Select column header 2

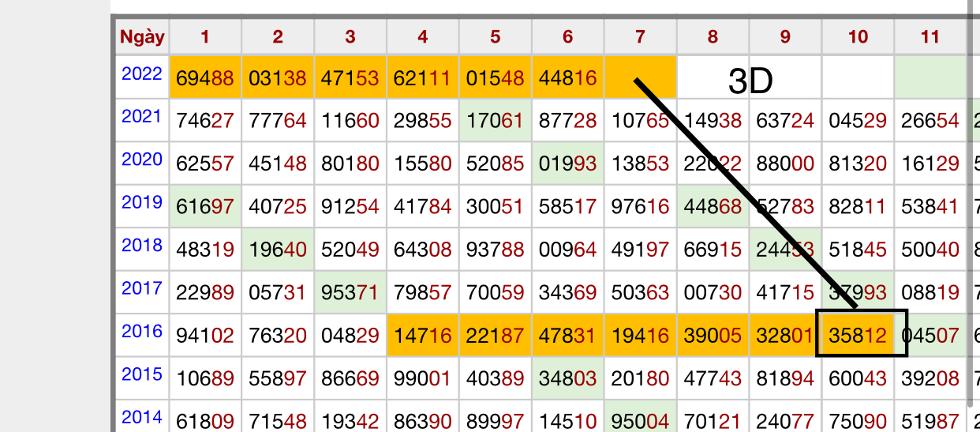pyautogui.click(x=278, y=36)
